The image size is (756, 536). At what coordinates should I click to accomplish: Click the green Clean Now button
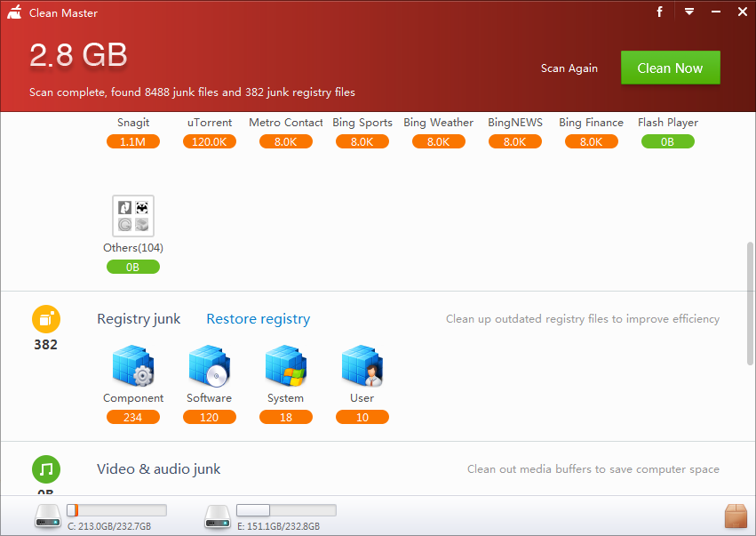pos(670,68)
